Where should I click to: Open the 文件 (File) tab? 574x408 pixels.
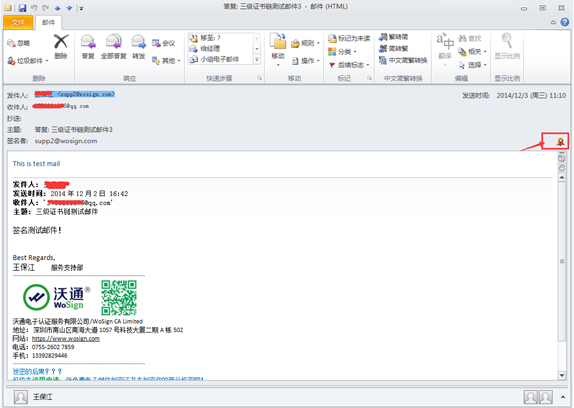[18, 22]
